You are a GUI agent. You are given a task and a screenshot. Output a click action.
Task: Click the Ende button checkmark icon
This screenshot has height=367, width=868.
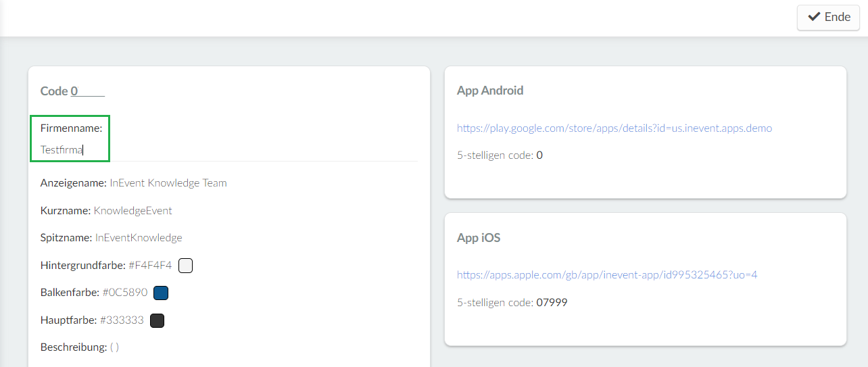[814, 17]
